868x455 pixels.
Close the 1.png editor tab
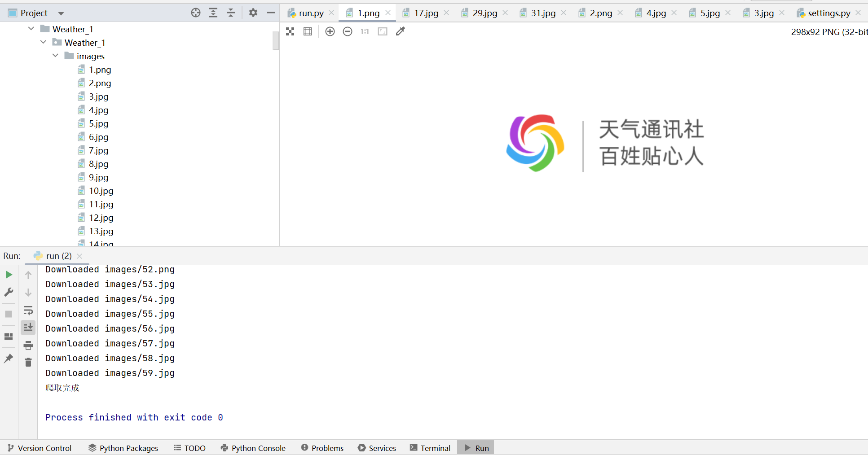[388, 13]
